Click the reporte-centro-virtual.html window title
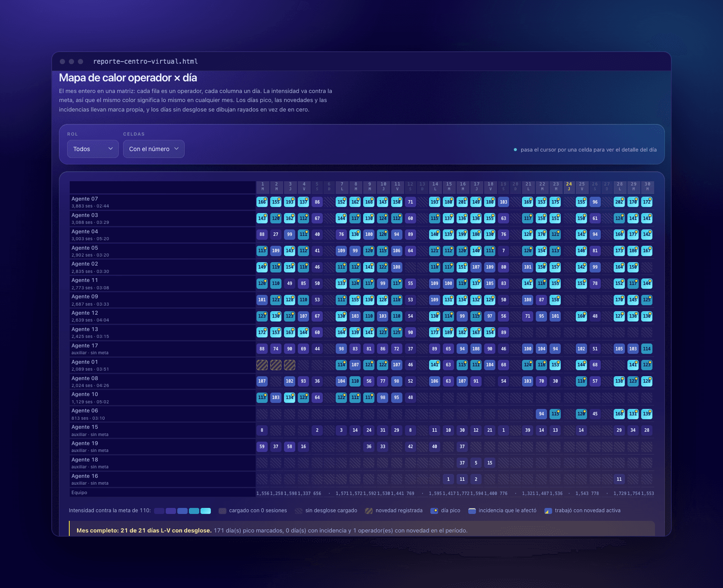 click(145, 62)
